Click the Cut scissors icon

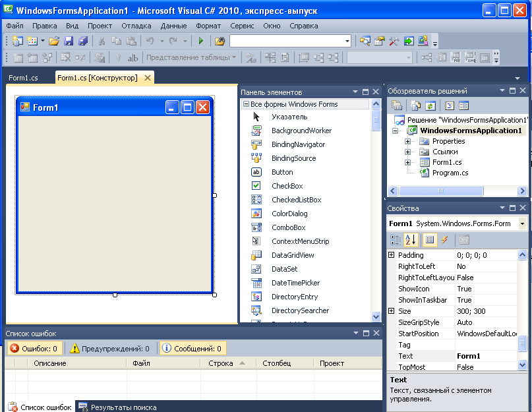tap(102, 41)
